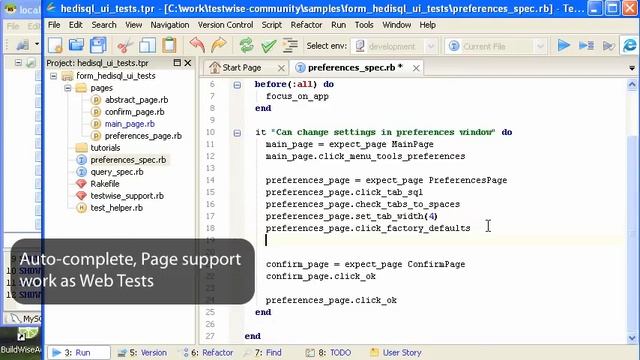This screenshot has width=640, height=360.
Task: Open the Search menu
Action: pyautogui.click(x=104, y=25)
